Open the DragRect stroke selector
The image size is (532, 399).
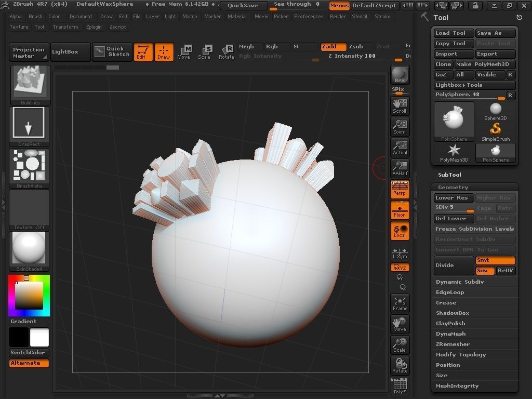tap(29, 127)
